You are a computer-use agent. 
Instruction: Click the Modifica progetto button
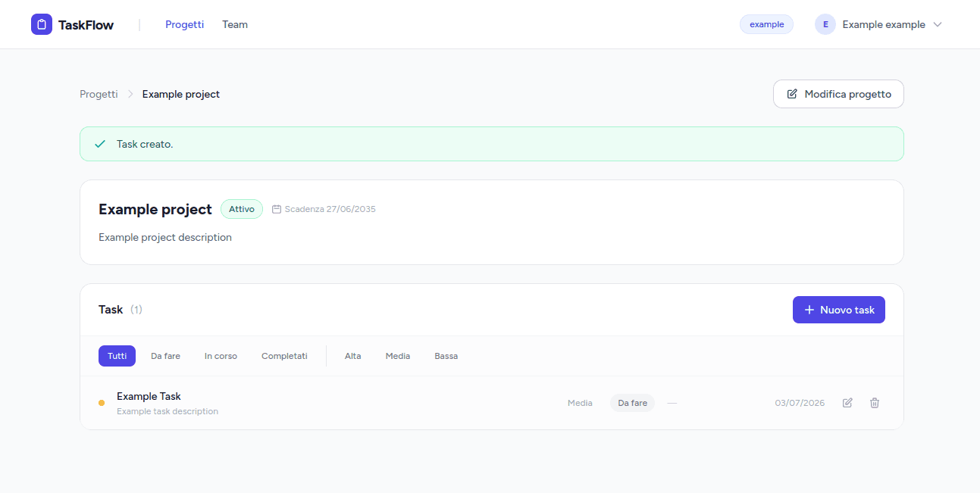pos(838,94)
